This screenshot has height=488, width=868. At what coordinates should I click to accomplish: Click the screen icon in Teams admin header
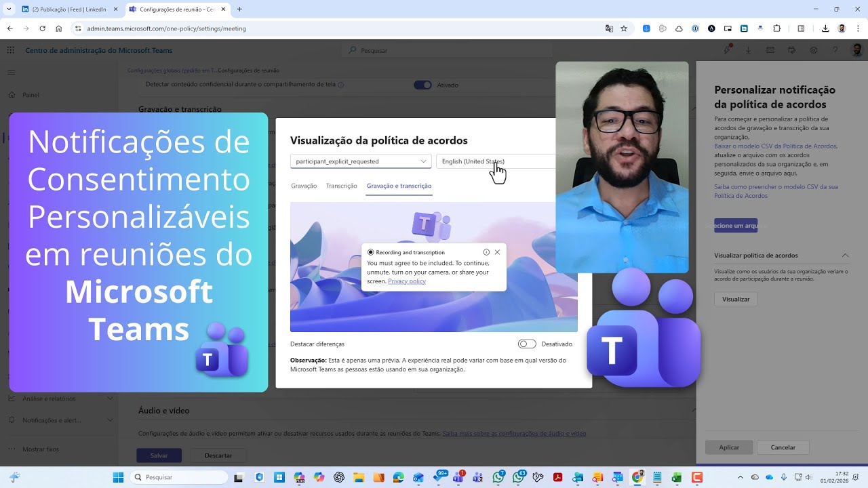[770, 50]
